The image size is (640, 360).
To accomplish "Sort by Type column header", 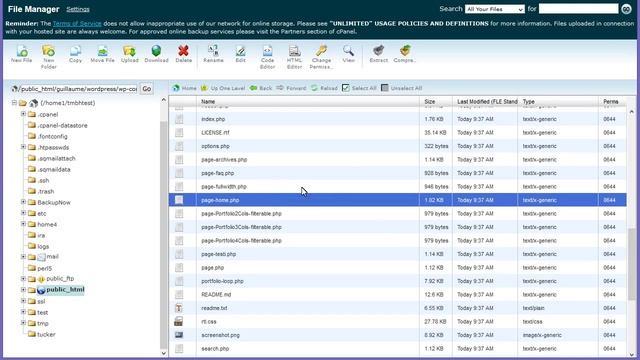I will pyautogui.click(x=558, y=102).
